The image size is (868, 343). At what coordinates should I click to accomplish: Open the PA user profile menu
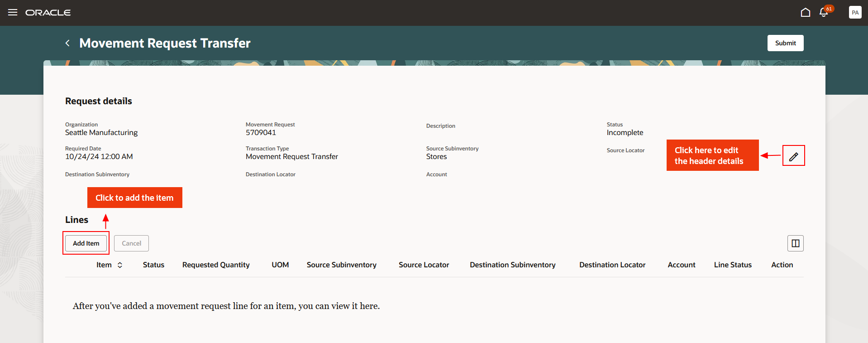pyautogui.click(x=855, y=12)
